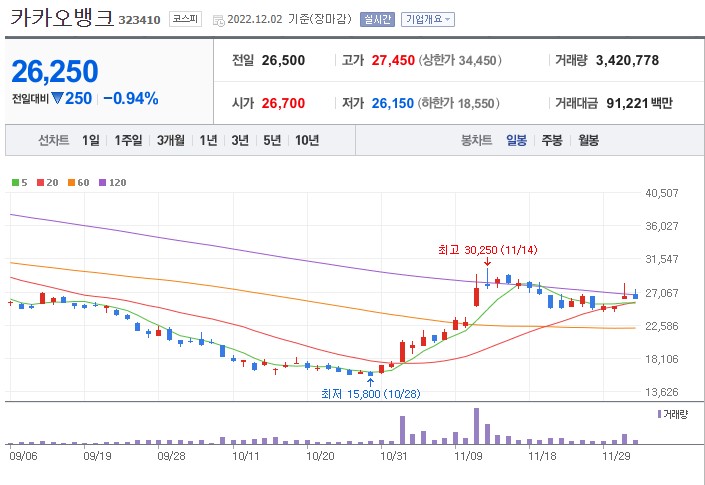
Task: Click the 카카오뱅크 stock title
Action: [62, 18]
